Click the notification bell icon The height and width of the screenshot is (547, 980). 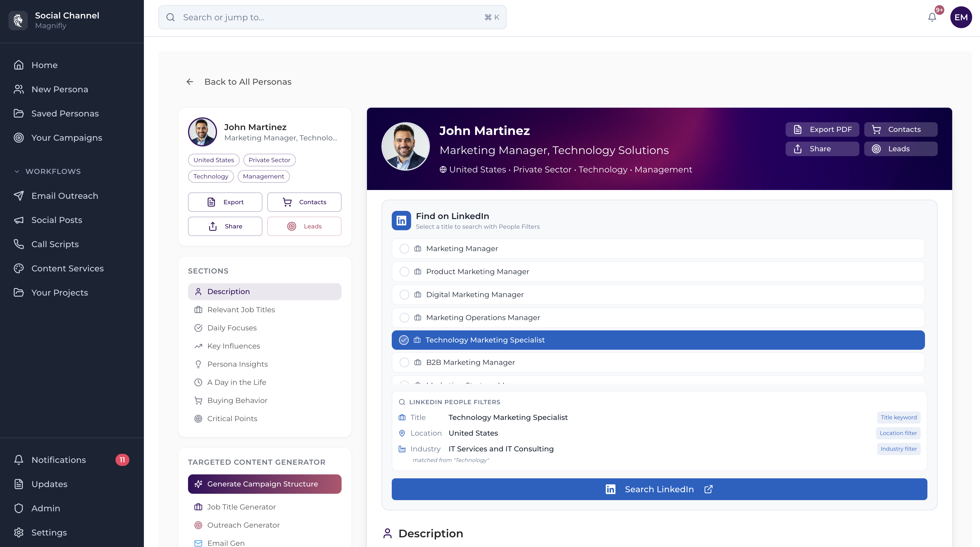tap(932, 17)
